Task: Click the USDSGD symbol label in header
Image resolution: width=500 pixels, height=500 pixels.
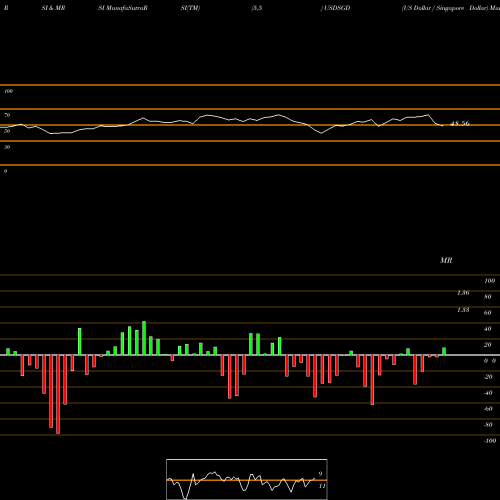Action: [337, 8]
